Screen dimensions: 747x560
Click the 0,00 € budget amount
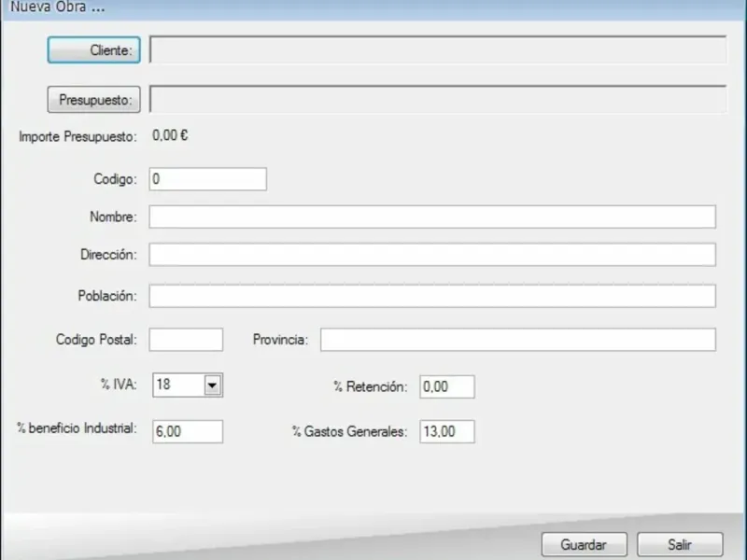click(170, 135)
